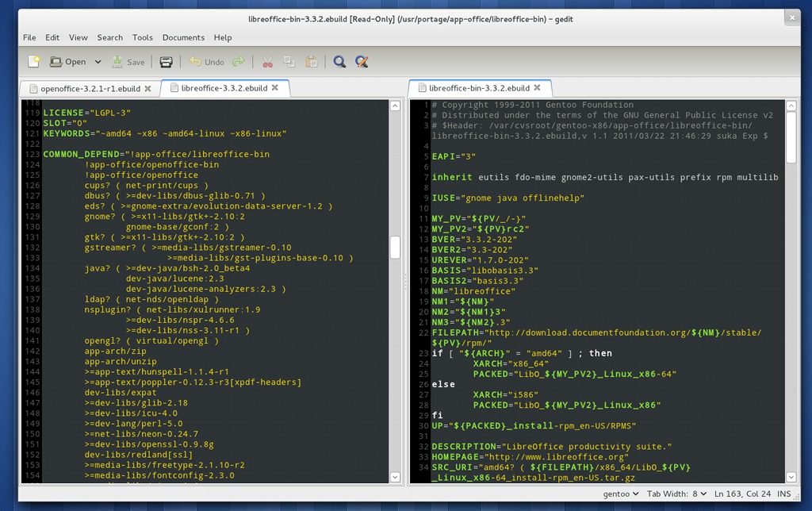Screen dimensions: 812x511
Task: Click the libreoffice-3.3.2 tab document icon
Action: (174, 88)
